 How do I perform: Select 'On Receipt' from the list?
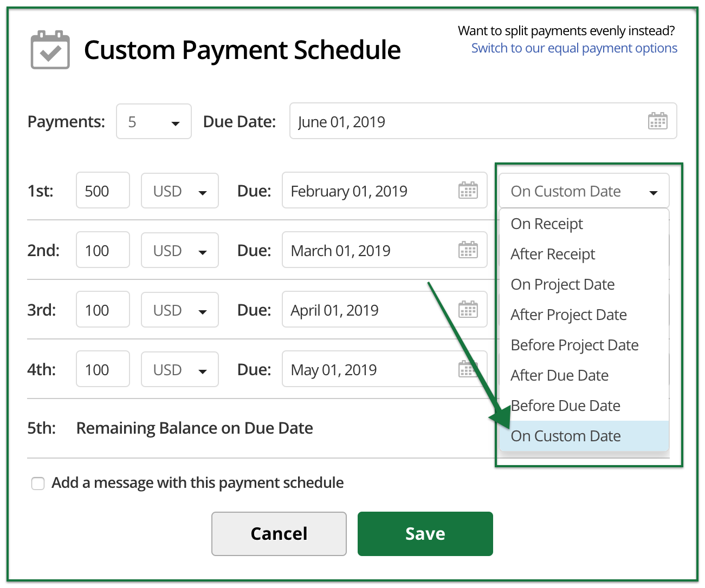coord(547,224)
